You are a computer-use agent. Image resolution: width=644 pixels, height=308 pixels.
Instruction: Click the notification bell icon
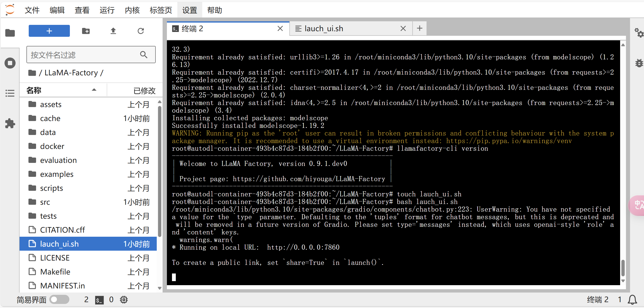[632, 300]
